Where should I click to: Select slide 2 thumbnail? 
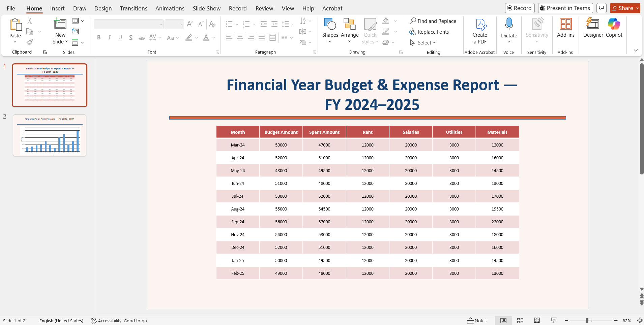(50, 135)
